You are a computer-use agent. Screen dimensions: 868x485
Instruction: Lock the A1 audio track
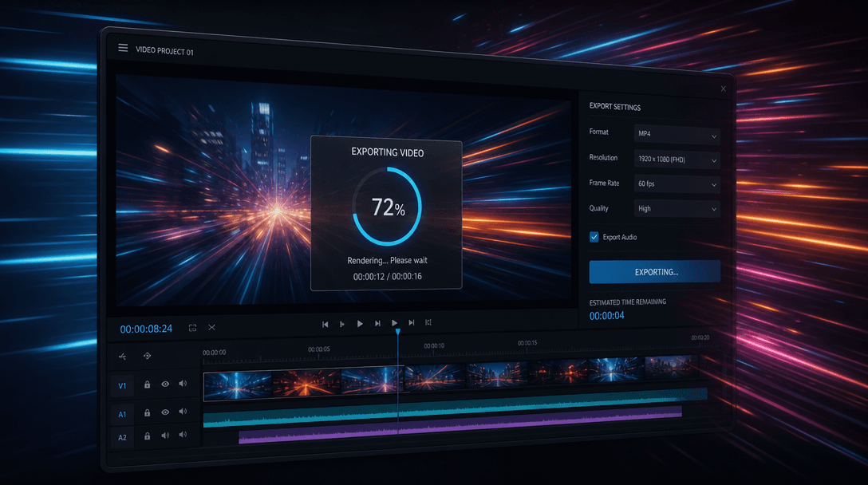[x=148, y=412]
